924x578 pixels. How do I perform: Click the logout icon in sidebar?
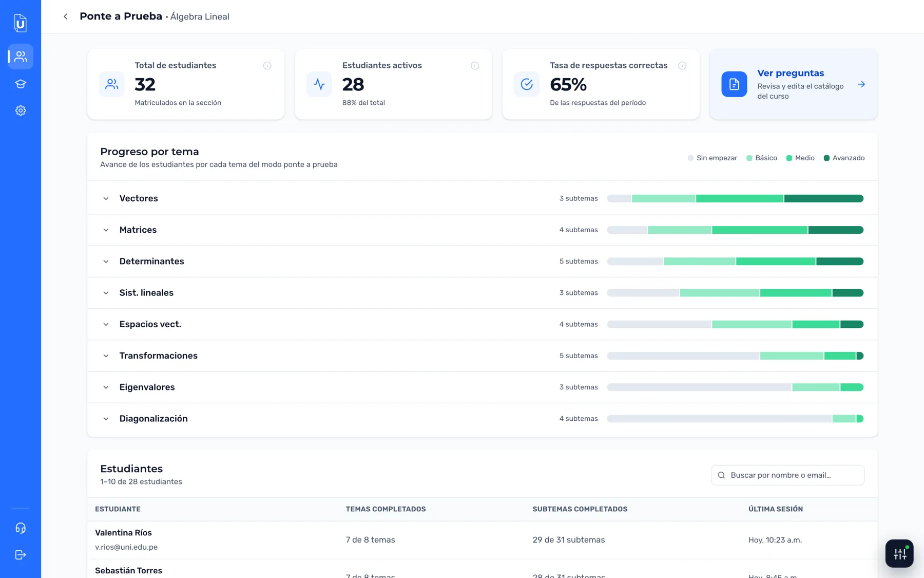pos(21,555)
